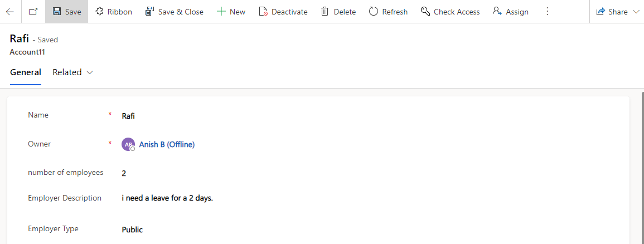Refresh the form data
Viewport: 644px width, 244px height.
click(388, 12)
